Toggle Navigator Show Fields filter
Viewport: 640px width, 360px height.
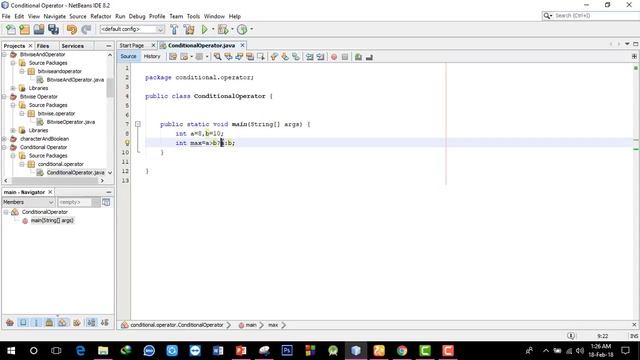23,322
